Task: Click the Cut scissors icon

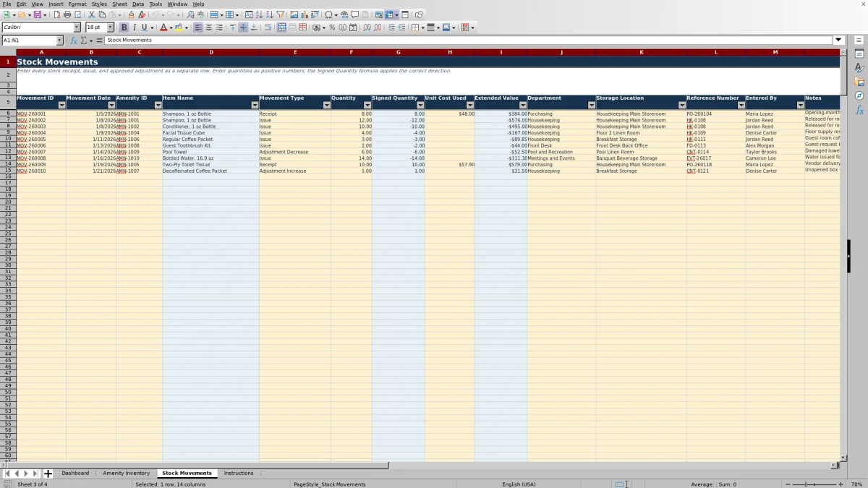Action: click(92, 14)
